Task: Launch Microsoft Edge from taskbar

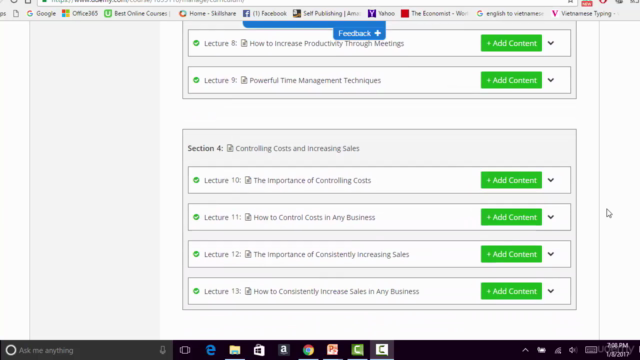Action: pos(210,350)
